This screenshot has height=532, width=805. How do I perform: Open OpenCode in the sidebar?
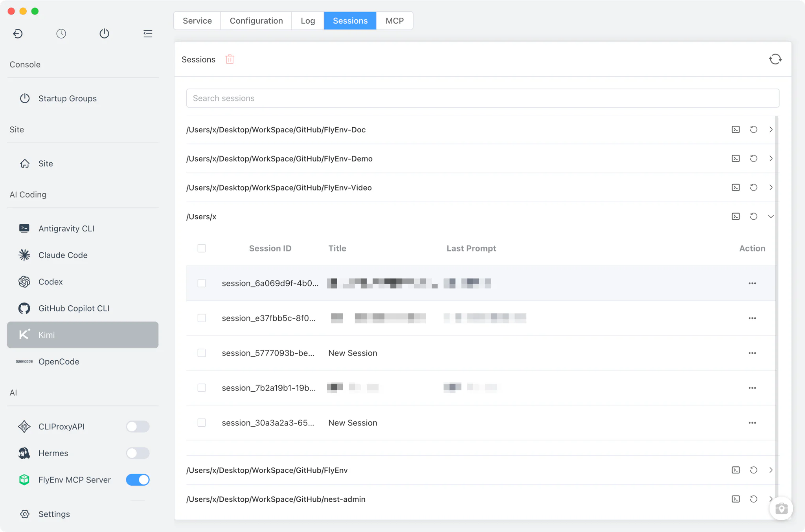tap(83, 361)
